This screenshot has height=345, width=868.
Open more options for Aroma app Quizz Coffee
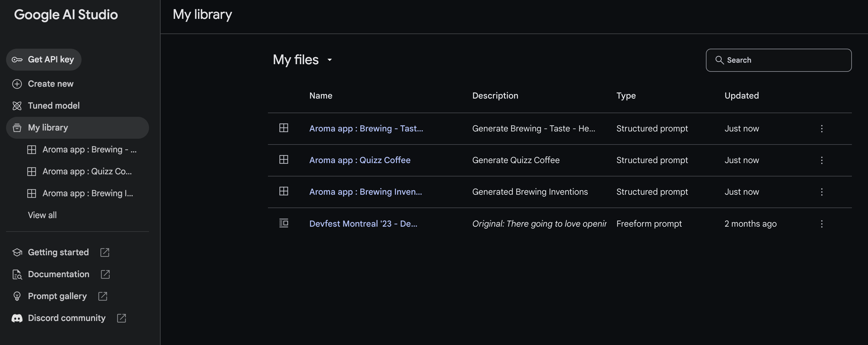point(821,160)
